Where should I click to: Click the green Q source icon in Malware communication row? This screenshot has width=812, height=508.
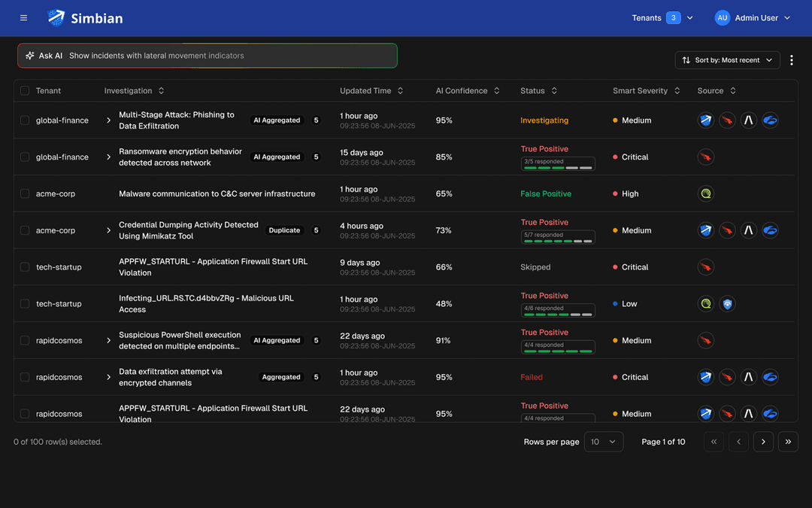point(705,194)
